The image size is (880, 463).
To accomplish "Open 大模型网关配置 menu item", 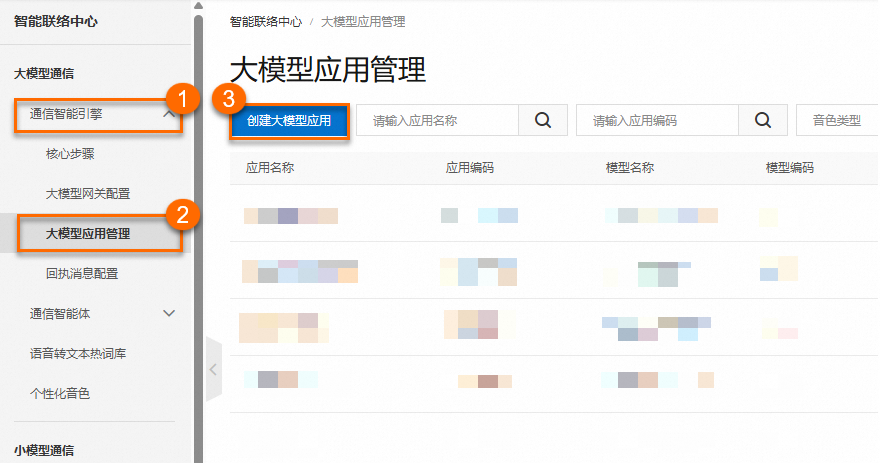I will 88,194.
